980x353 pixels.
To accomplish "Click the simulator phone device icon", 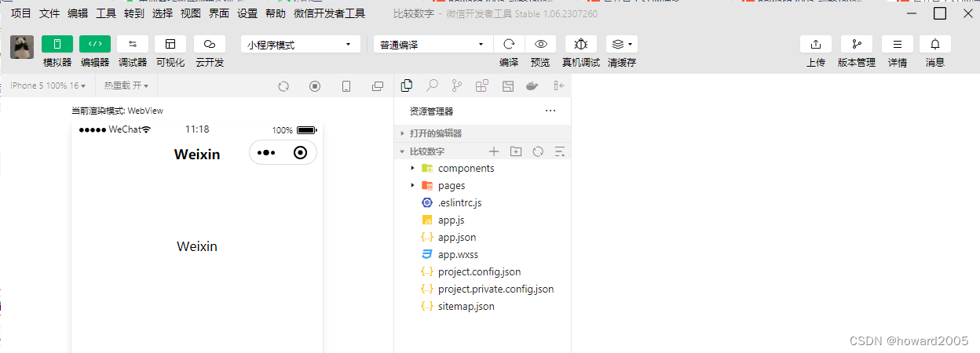I will [346, 86].
